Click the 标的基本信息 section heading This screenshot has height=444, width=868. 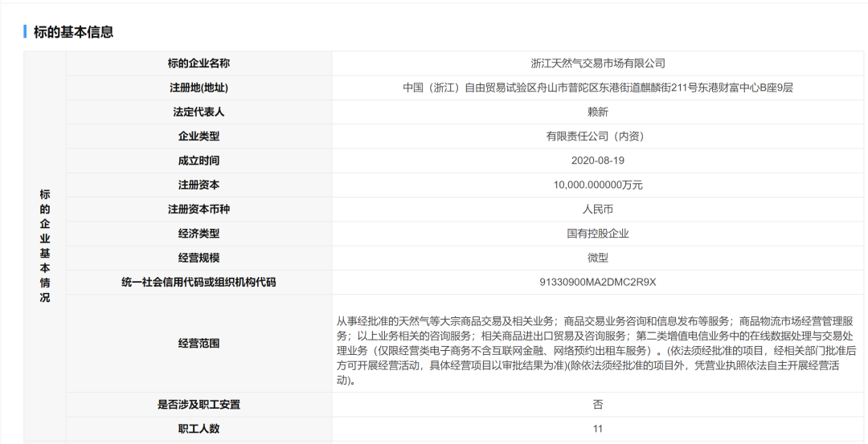pyautogui.click(x=73, y=32)
